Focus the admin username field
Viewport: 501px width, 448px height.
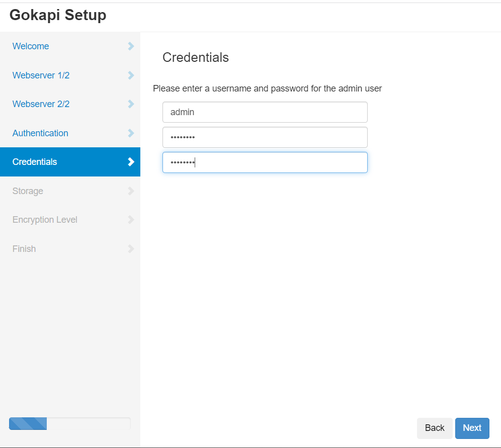pos(265,112)
